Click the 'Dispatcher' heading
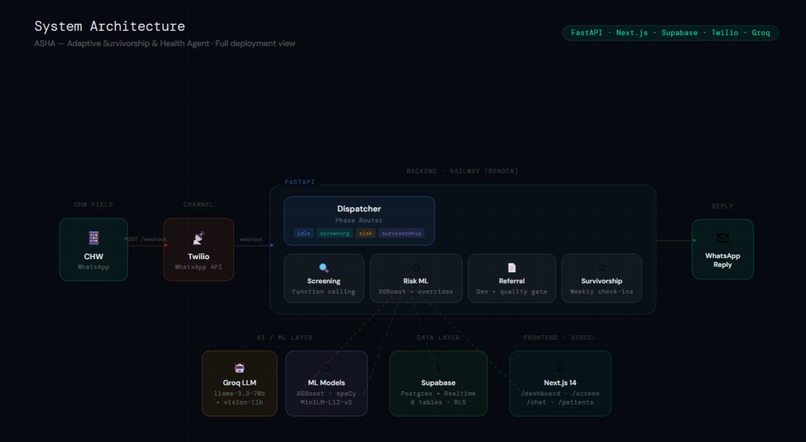The image size is (806, 442). 359,209
